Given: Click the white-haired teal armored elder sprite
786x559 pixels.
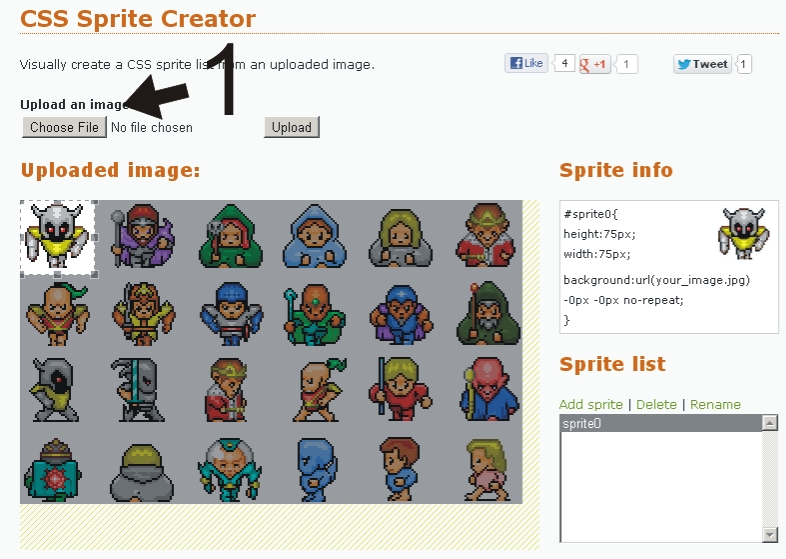Looking at the screenshot, I should coord(230,470).
